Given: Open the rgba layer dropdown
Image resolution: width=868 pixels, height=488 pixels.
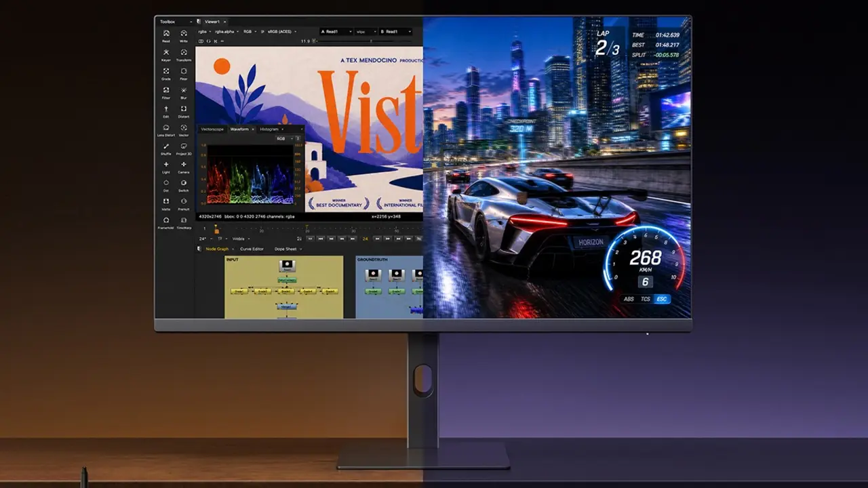Looking at the screenshot, I should point(205,32).
